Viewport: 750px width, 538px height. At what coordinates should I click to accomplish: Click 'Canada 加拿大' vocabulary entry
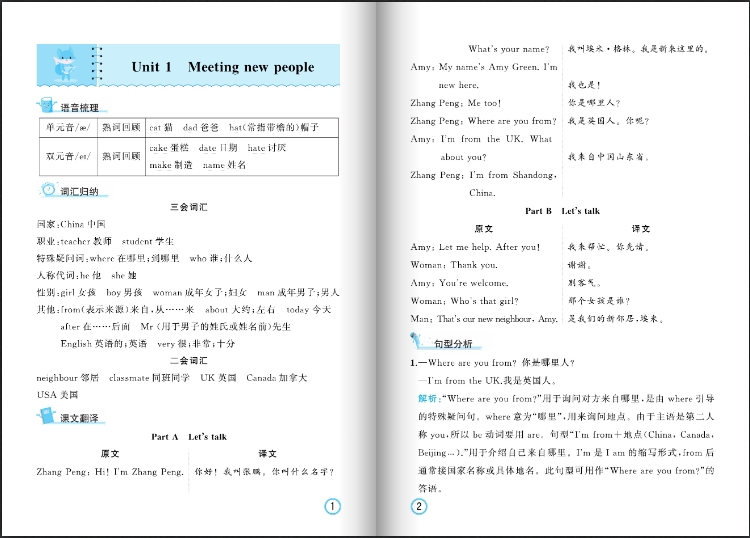tap(276, 378)
